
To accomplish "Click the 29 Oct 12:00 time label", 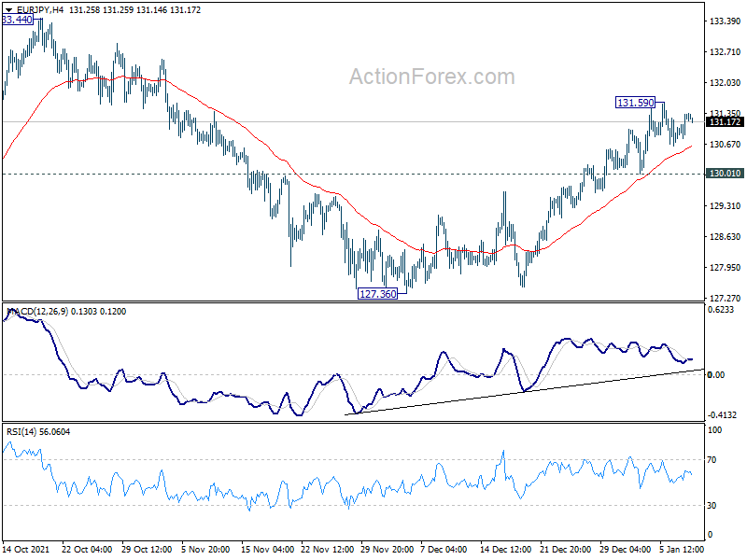I will (147, 549).
